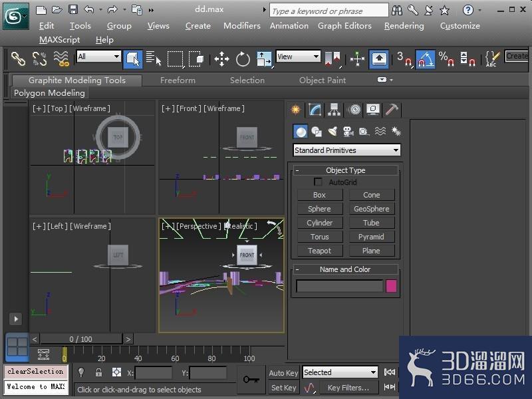Viewport: 532px width, 399px height.
Task: Select and Move tool
Action: pos(221,59)
